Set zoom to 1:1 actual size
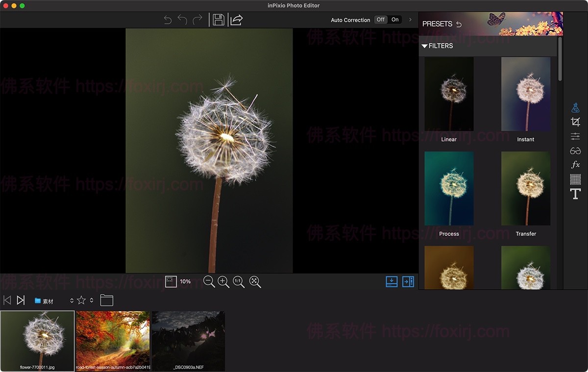 point(239,281)
